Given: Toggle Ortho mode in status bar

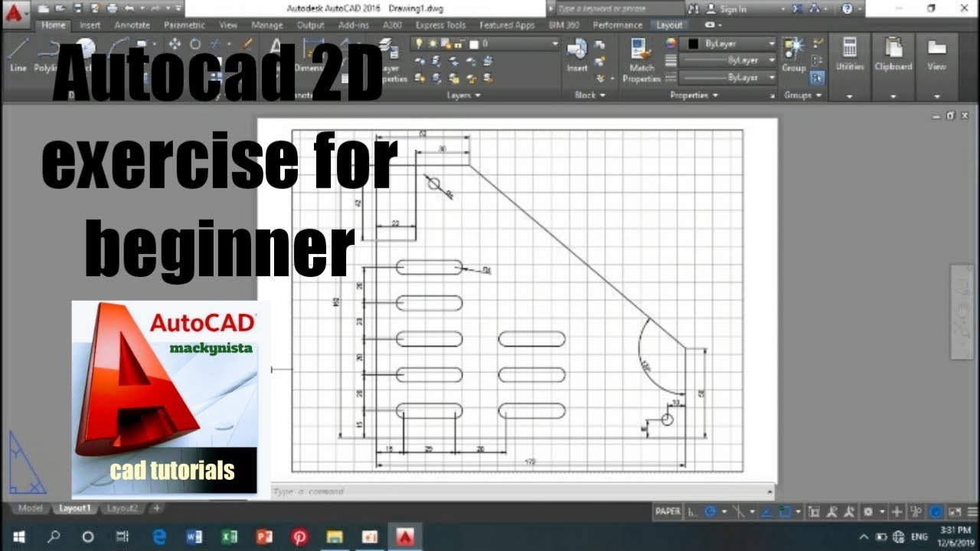Looking at the screenshot, I should point(691,511).
